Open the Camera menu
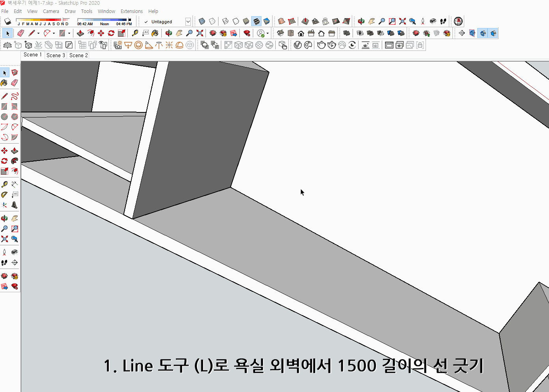Image resolution: width=549 pixels, height=392 pixels. 51,11
